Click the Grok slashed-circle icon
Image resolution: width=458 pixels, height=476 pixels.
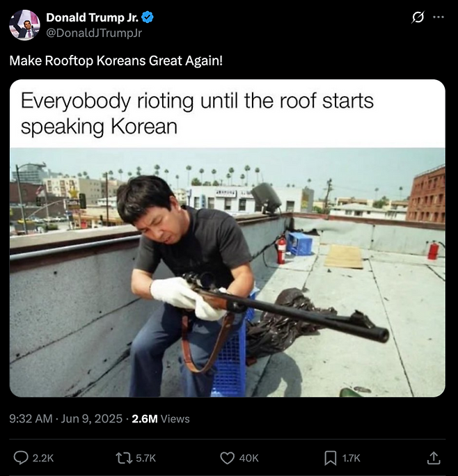(x=418, y=17)
